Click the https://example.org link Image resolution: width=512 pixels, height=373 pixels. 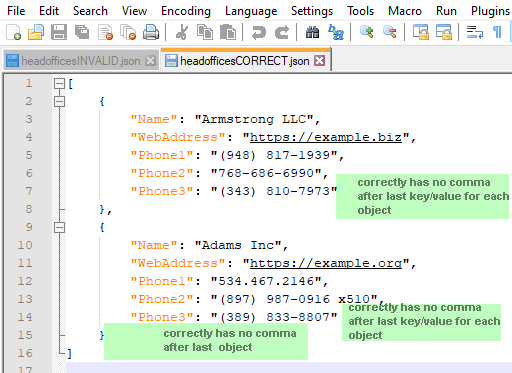pyautogui.click(x=326, y=263)
